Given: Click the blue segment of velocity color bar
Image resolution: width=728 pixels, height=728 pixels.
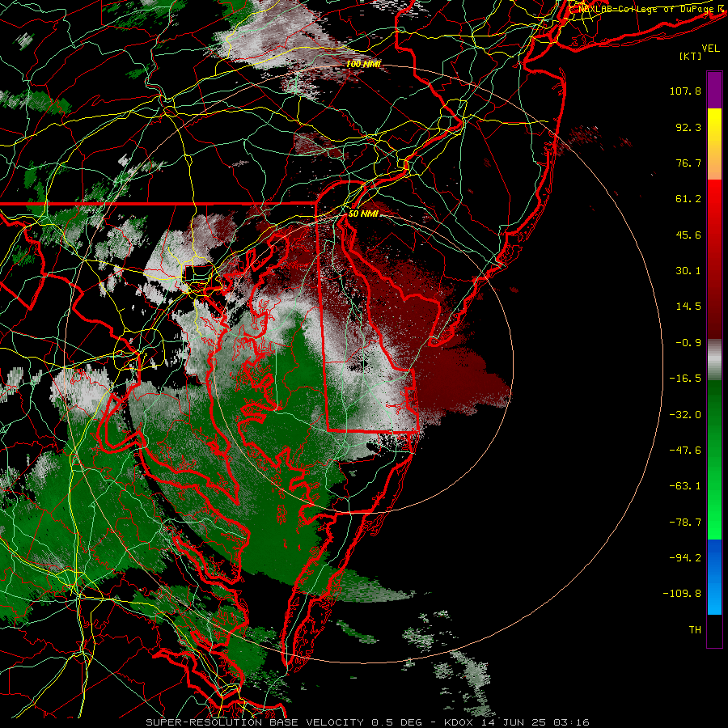Looking at the screenshot, I should click(714, 577).
